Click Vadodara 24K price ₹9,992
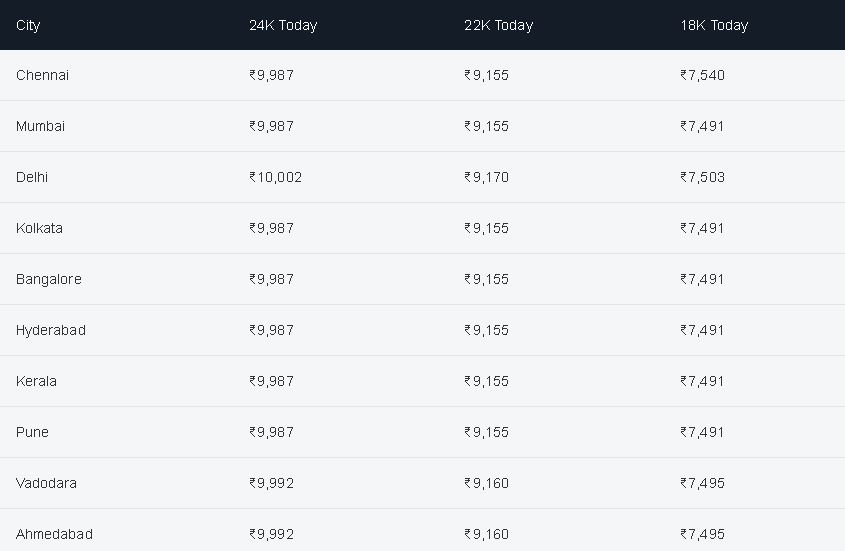The width and height of the screenshot is (845, 551). click(x=272, y=483)
